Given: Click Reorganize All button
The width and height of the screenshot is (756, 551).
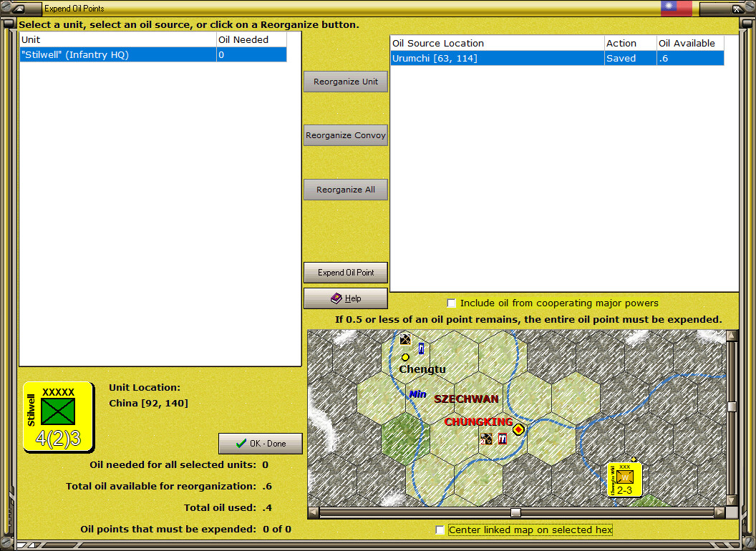Looking at the screenshot, I should coord(346,190).
